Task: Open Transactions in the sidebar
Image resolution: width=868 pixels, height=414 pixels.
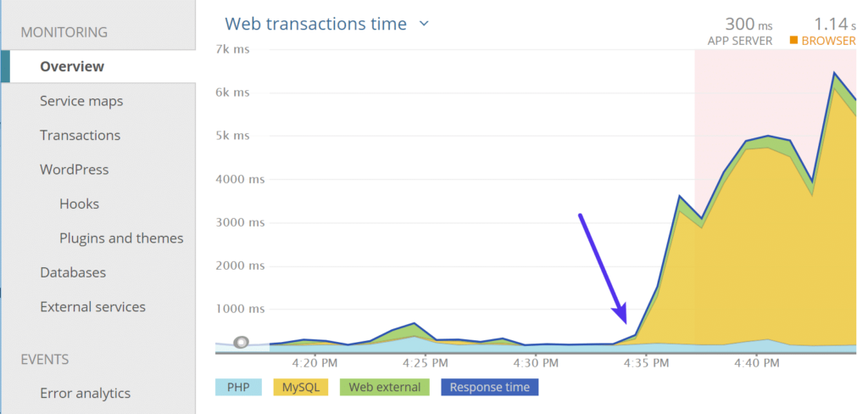Action: pos(80,135)
